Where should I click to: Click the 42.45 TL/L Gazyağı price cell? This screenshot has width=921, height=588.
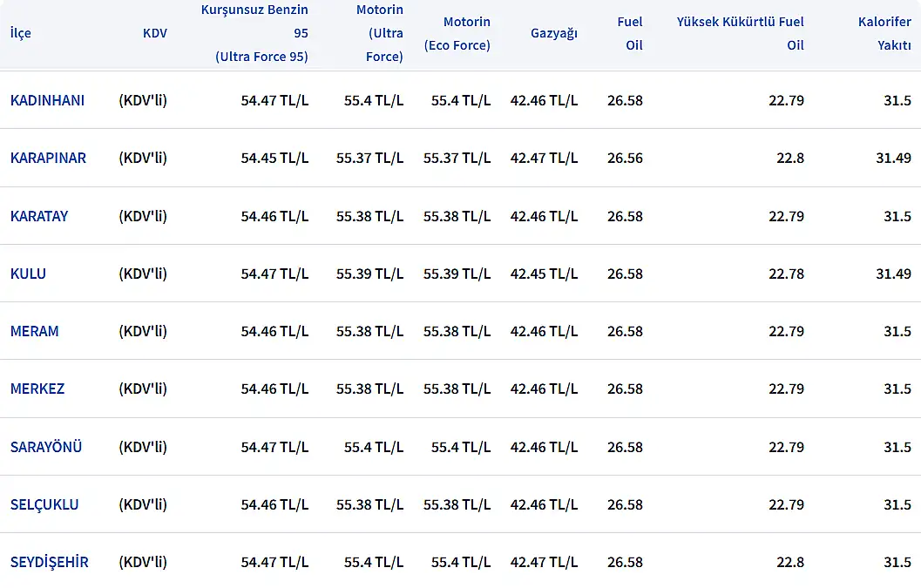(544, 274)
